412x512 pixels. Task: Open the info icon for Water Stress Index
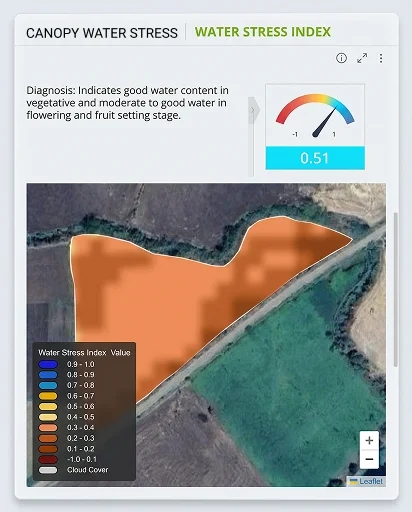341,58
